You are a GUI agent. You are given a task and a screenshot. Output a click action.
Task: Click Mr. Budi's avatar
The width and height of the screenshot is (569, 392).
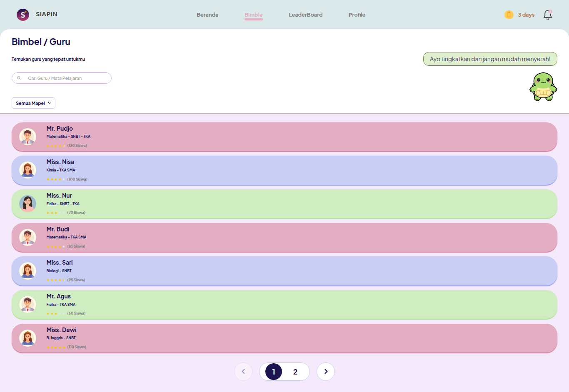pos(27,238)
